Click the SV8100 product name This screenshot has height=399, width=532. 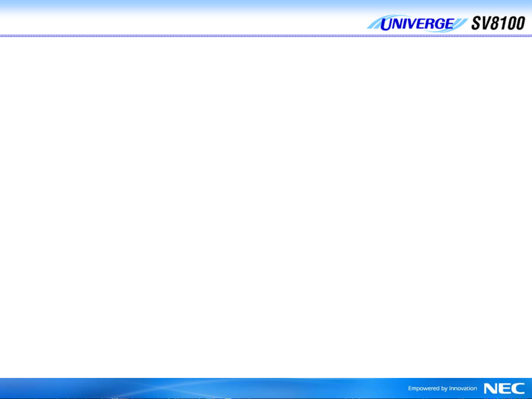click(498, 23)
